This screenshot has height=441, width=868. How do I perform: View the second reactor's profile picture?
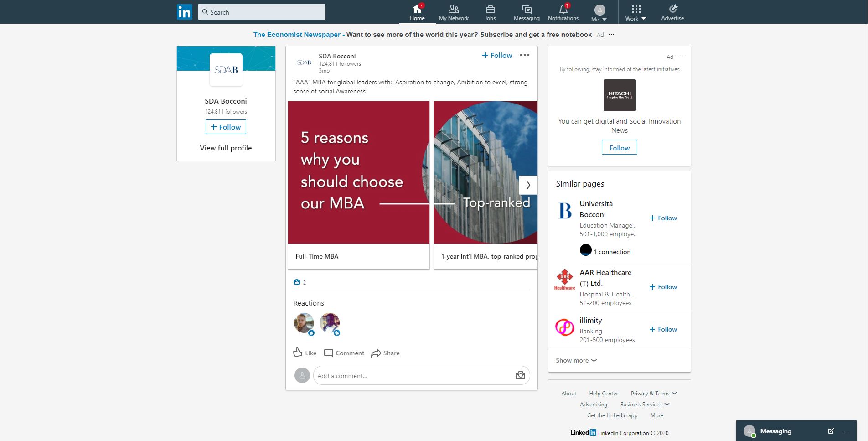[330, 323]
